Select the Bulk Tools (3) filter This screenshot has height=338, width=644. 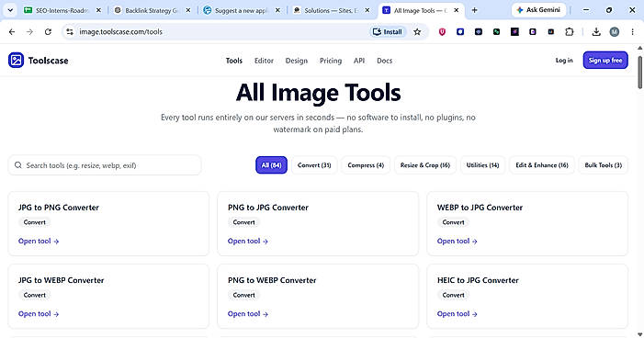(603, 165)
